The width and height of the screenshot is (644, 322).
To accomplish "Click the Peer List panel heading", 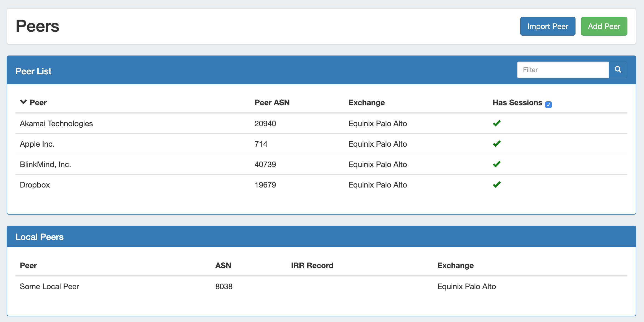I will tap(33, 71).
